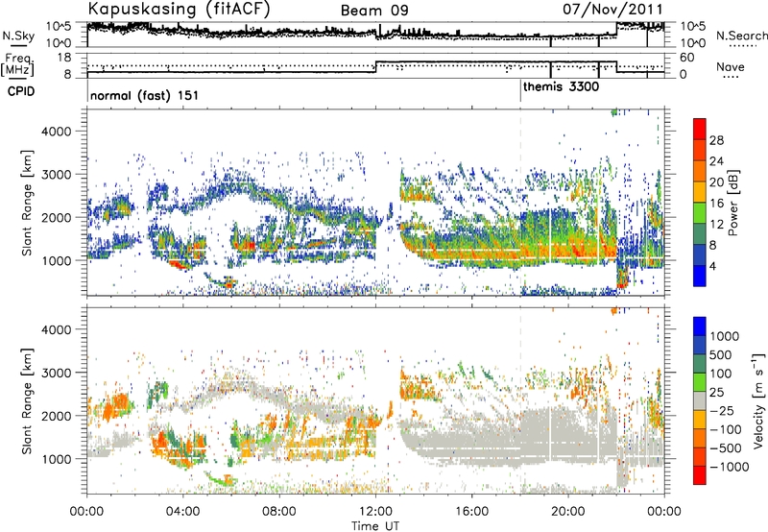Click the light green segment of Velocity colorbar
The image size is (768, 532).
coord(700,382)
